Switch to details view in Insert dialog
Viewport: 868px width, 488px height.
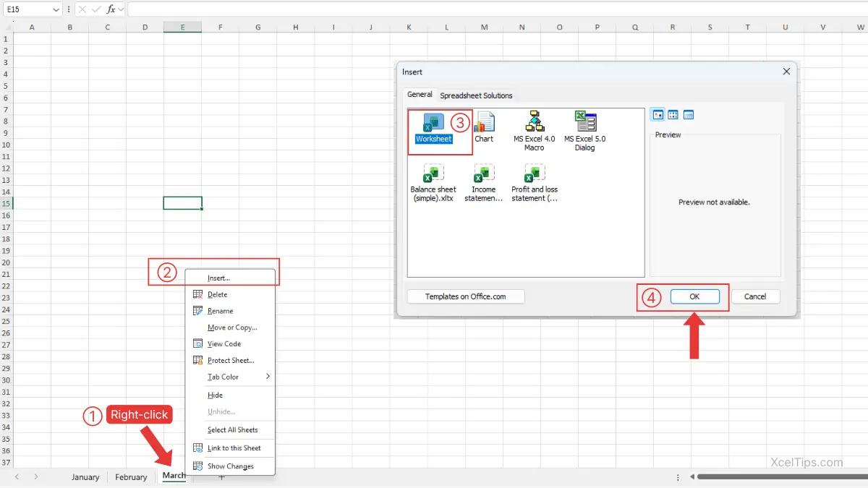click(x=689, y=115)
